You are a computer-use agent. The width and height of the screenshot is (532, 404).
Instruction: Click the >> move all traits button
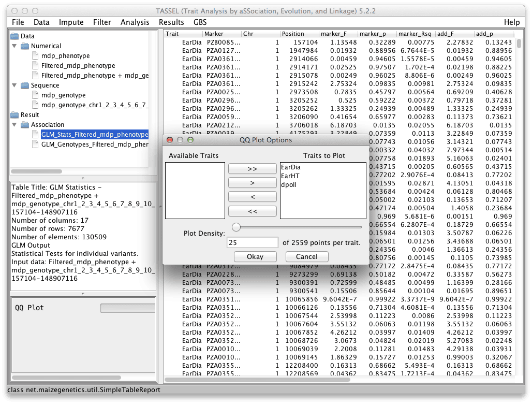pos(253,169)
